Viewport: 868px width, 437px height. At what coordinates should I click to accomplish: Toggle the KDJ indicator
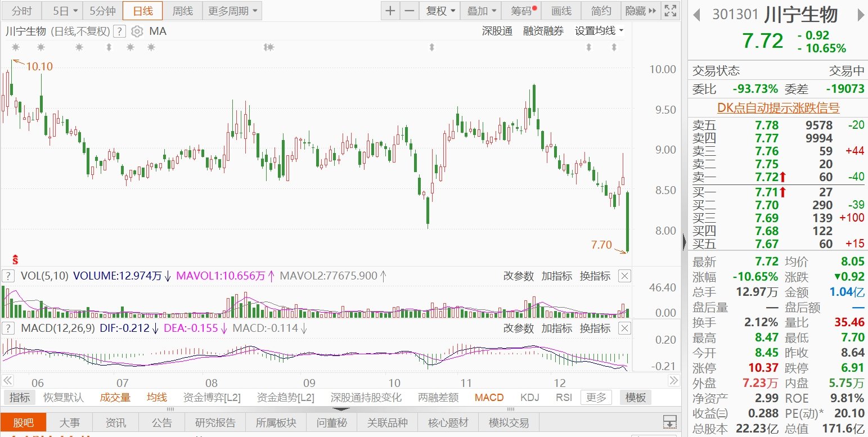(529, 398)
